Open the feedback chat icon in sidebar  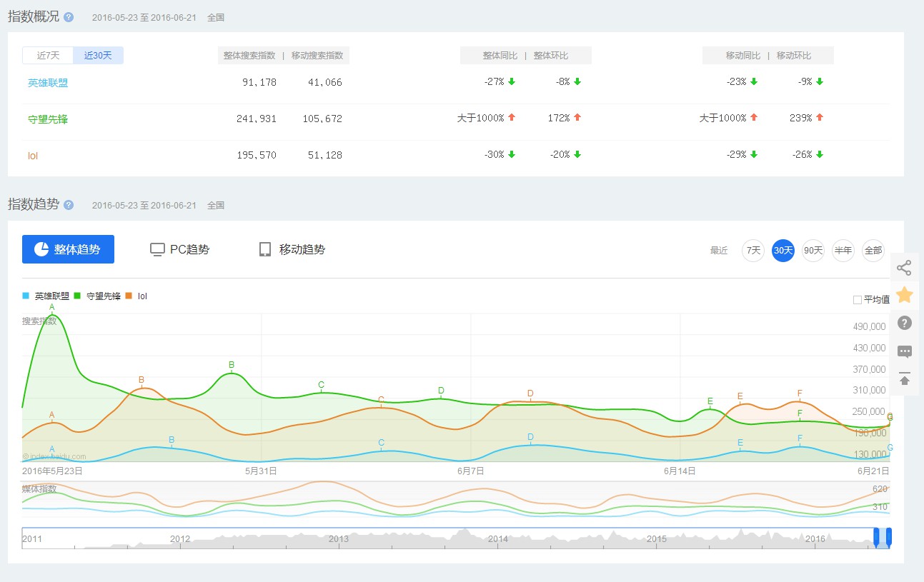tap(904, 351)
